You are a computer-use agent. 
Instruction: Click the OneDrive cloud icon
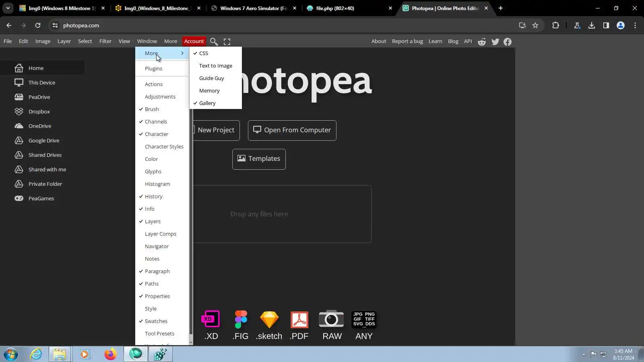point(19,126)
